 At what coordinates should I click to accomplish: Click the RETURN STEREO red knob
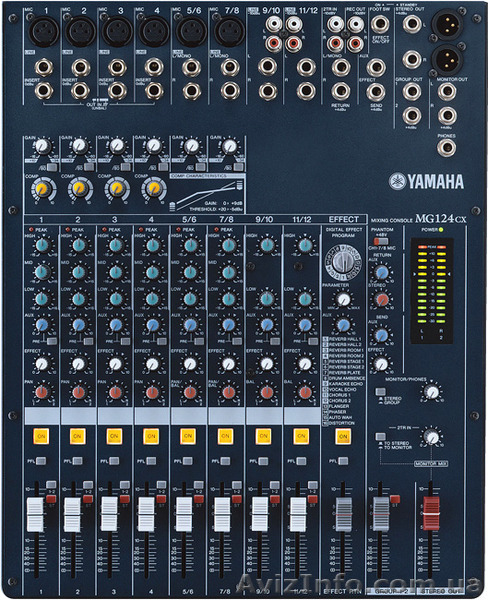382,300
